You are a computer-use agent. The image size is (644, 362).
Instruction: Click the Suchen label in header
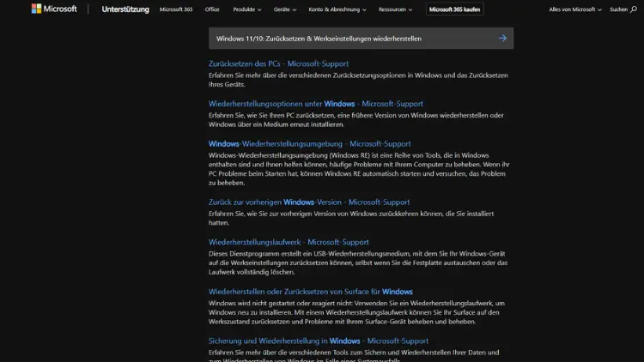tap(618, 9)
